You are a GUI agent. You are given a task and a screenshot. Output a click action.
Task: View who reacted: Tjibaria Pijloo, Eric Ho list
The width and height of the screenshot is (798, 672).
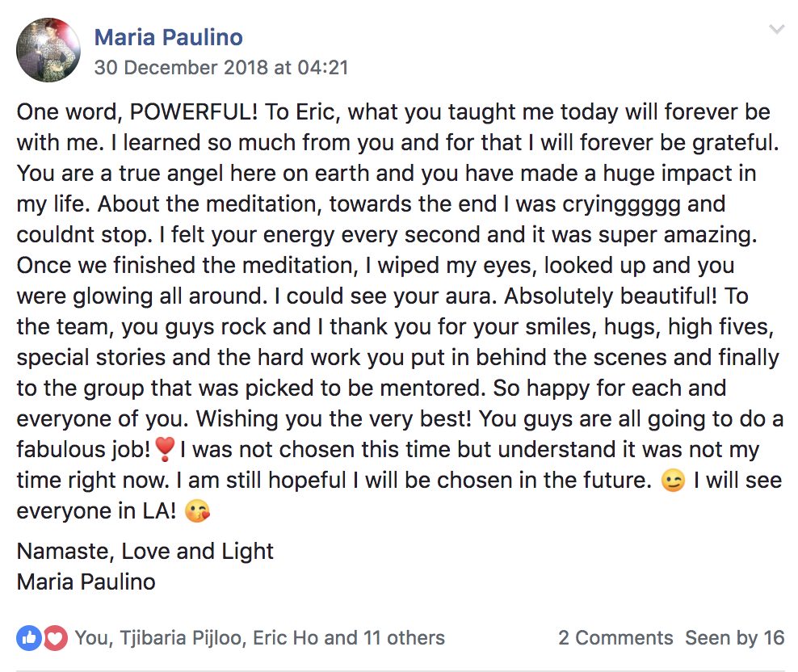pyautogui.click(x=259, y=637)
